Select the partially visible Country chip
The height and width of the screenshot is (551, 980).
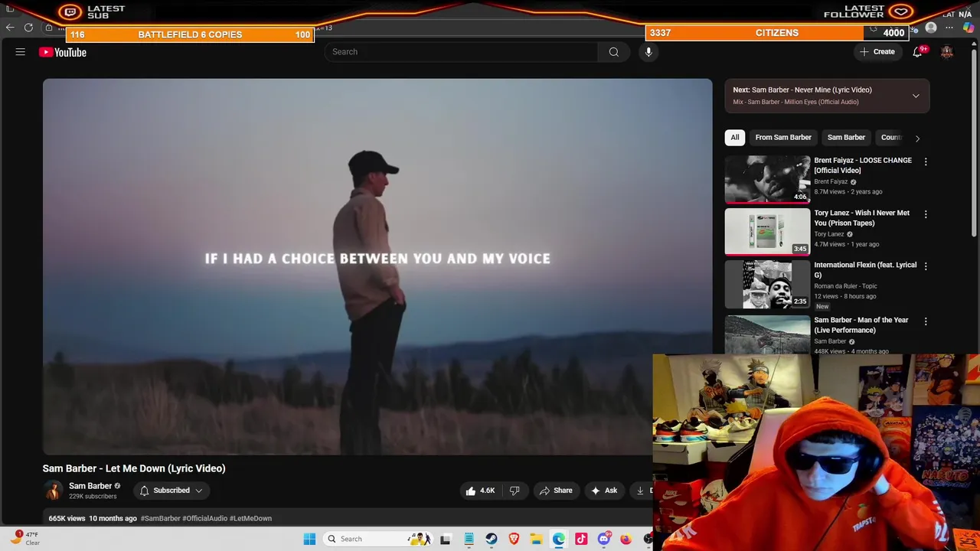click(891, 138)
